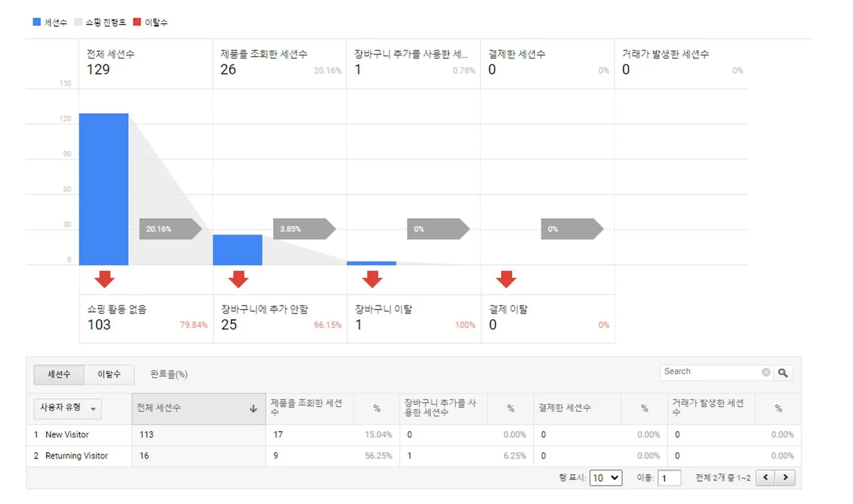Click the blue 제품을 조회한 세션수 bar
853x504 pixels.
point(237,250)
